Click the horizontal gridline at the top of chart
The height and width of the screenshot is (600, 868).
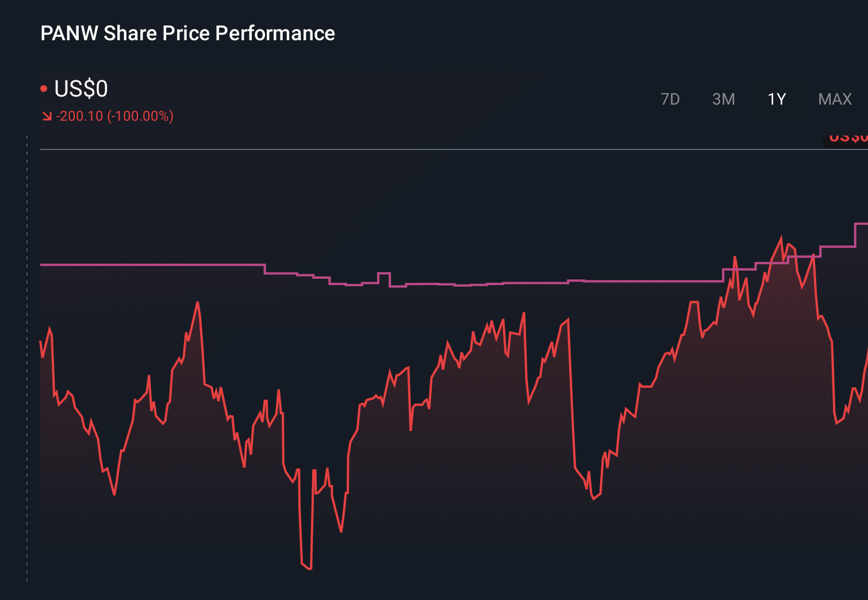tap(402, 149)
